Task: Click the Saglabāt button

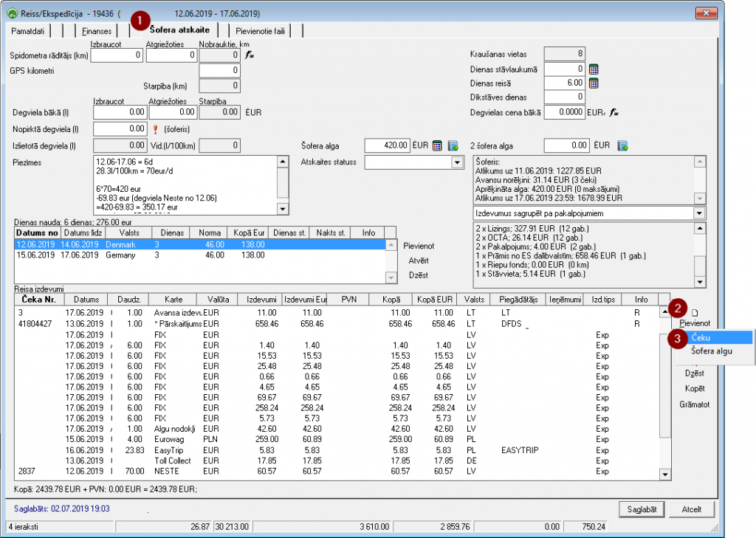Action: (642, 509)
